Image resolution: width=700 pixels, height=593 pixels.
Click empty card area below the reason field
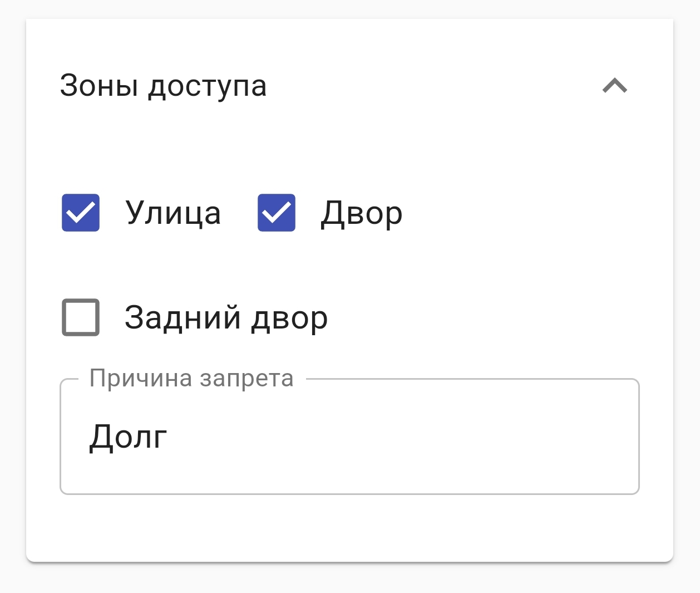coord(349,529)
